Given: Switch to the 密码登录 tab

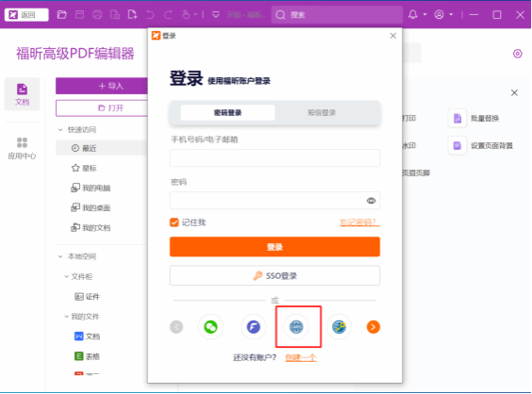Looking at the screenshot, I should click(x=227, y=112).
